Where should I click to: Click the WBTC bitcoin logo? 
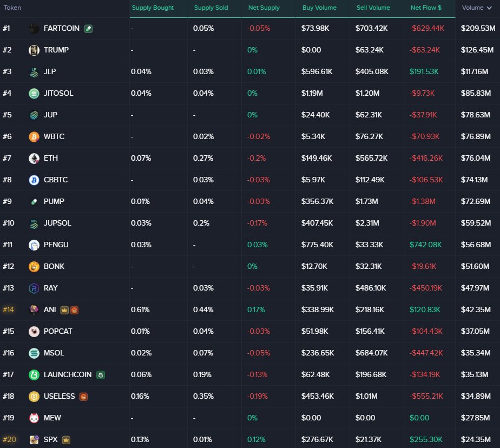(34, 137)
